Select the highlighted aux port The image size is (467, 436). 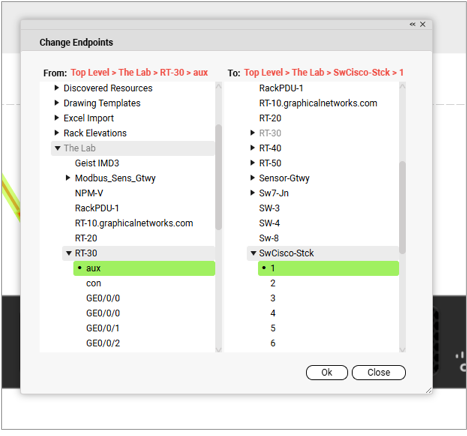tap(144, 268)
